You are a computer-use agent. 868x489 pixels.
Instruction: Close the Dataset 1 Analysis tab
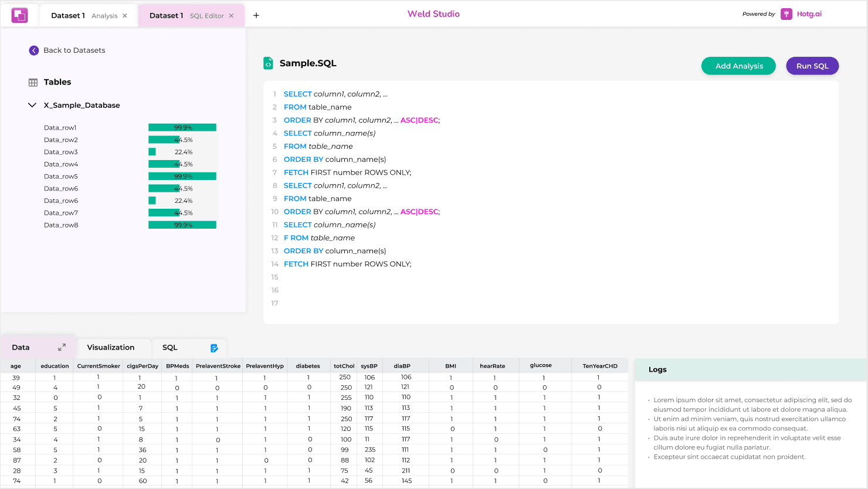pyautogui.click(x=125, y=16)
